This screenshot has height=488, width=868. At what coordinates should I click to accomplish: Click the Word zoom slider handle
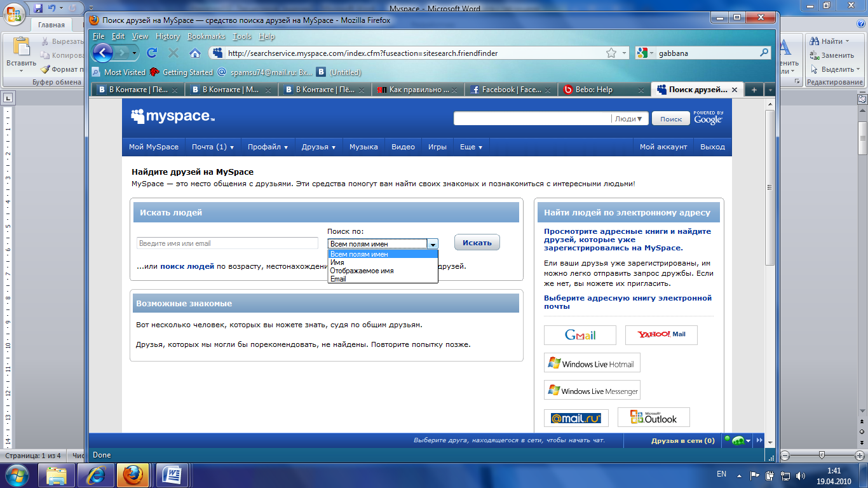(822, 455)
